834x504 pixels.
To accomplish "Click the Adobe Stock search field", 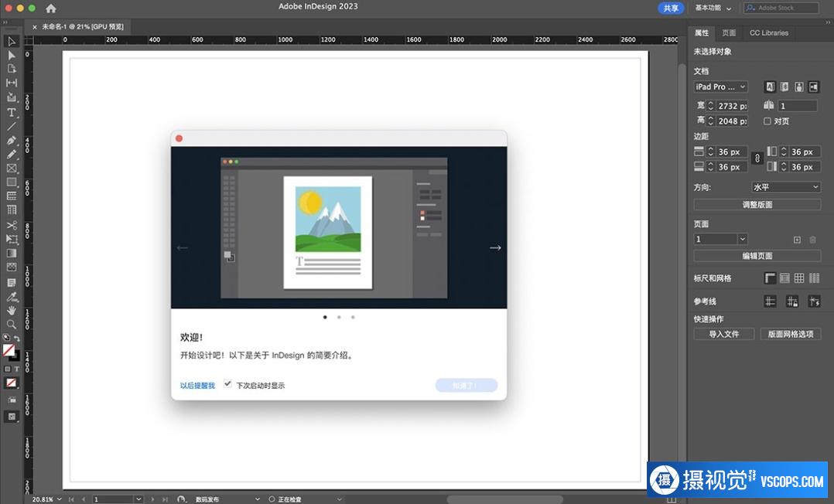I will pyautogui.click(x=781, y=8).
